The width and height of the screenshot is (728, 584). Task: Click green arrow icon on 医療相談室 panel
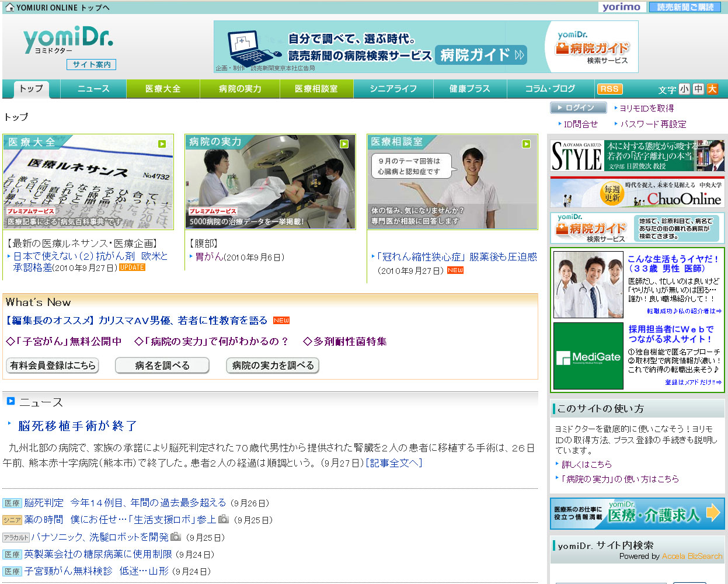tap(527, 144)
